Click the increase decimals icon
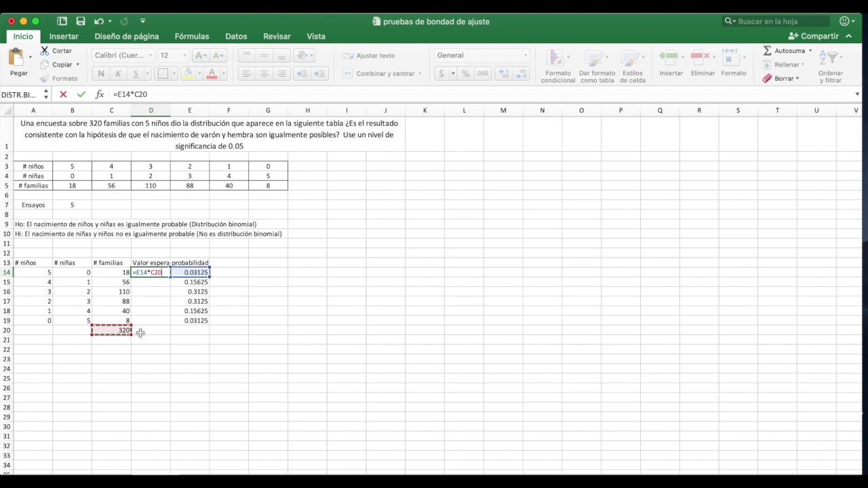This screenshot has height=488, width=868. pos(503,73)
